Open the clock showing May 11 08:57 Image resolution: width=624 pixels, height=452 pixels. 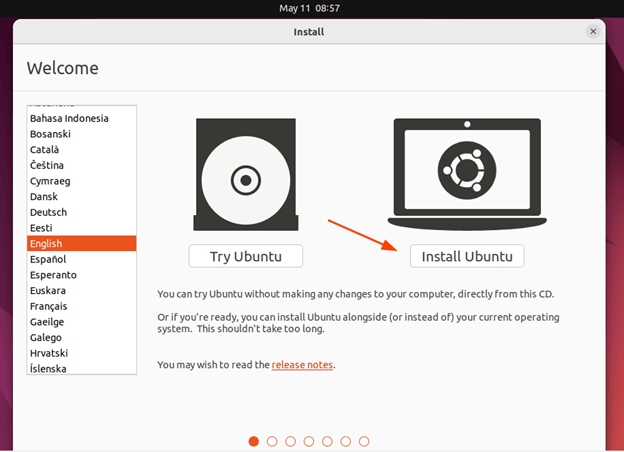pyautogui.click(x=309, y=8)
